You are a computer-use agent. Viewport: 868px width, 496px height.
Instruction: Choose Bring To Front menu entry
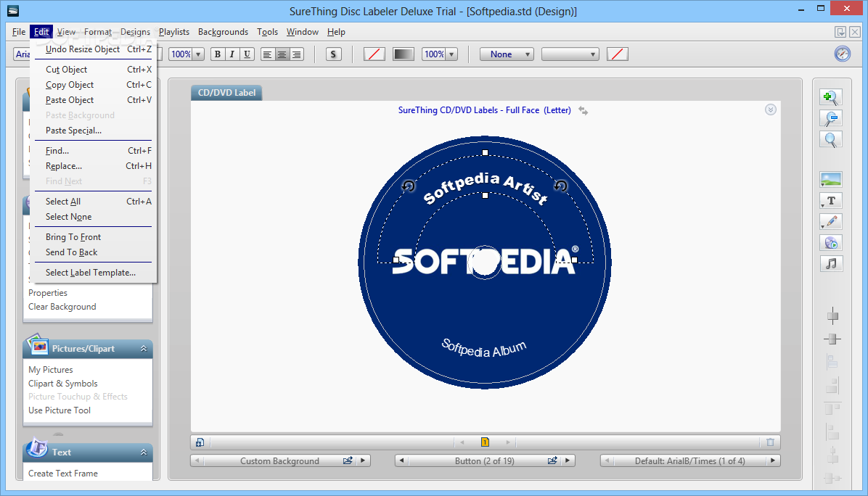94,236
